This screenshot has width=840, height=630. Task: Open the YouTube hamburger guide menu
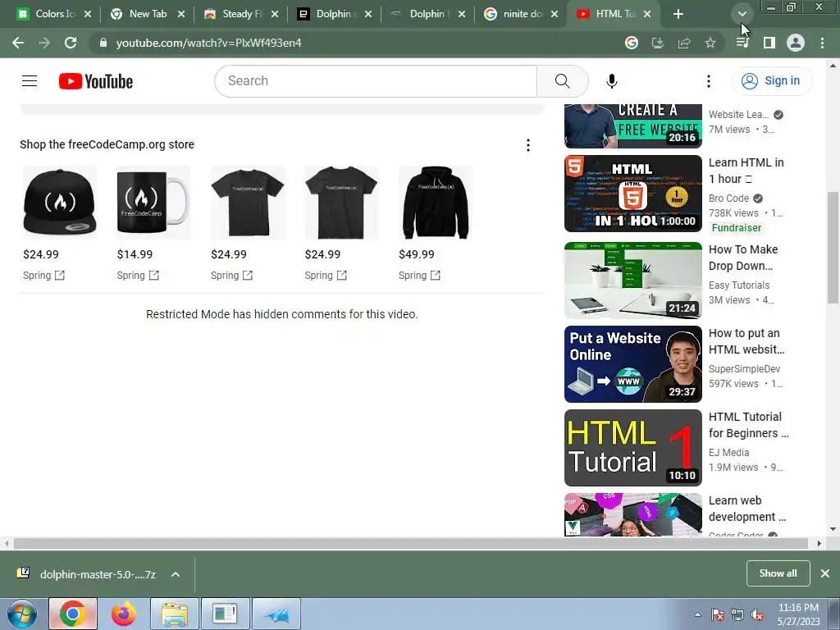tap(30, 81)
